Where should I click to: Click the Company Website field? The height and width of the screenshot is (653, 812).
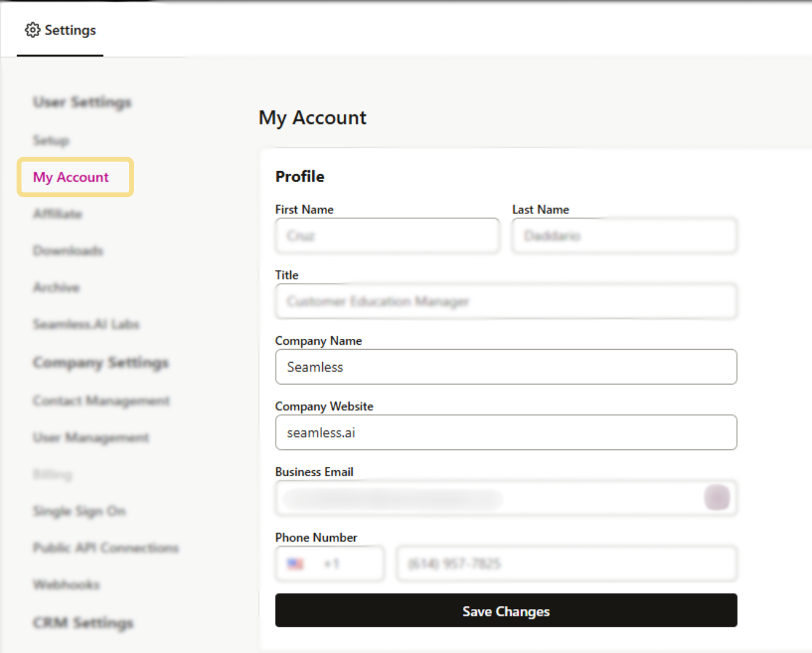click(505, 432)
